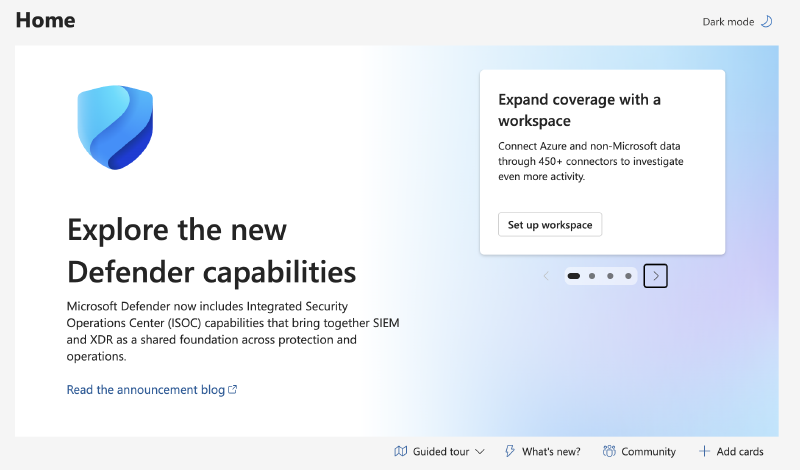Click Guided tour map icon
Viewport: 800px width, 470px height.
401,452
